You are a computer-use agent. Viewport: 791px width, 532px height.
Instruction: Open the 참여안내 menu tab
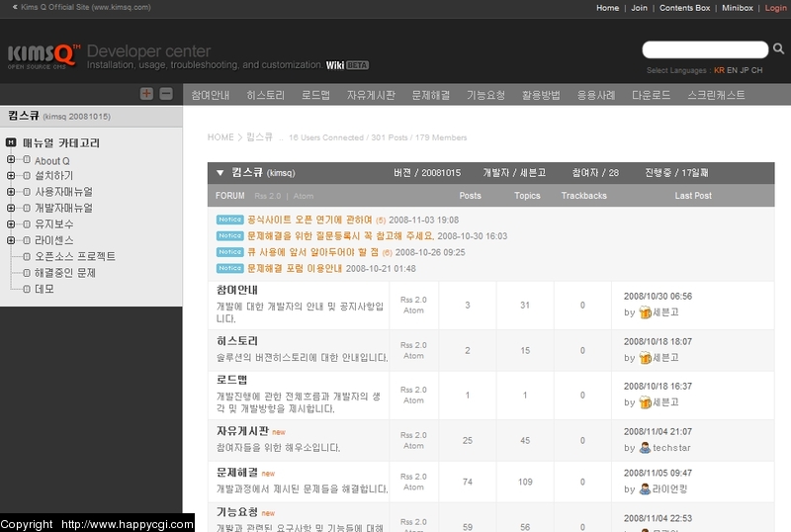(x=211, y=95)
